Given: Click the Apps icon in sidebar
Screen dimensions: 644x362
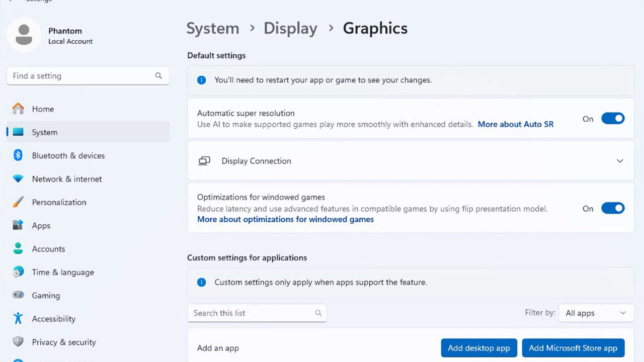Looking at the screenshot, I should click(x=18, y=225).
